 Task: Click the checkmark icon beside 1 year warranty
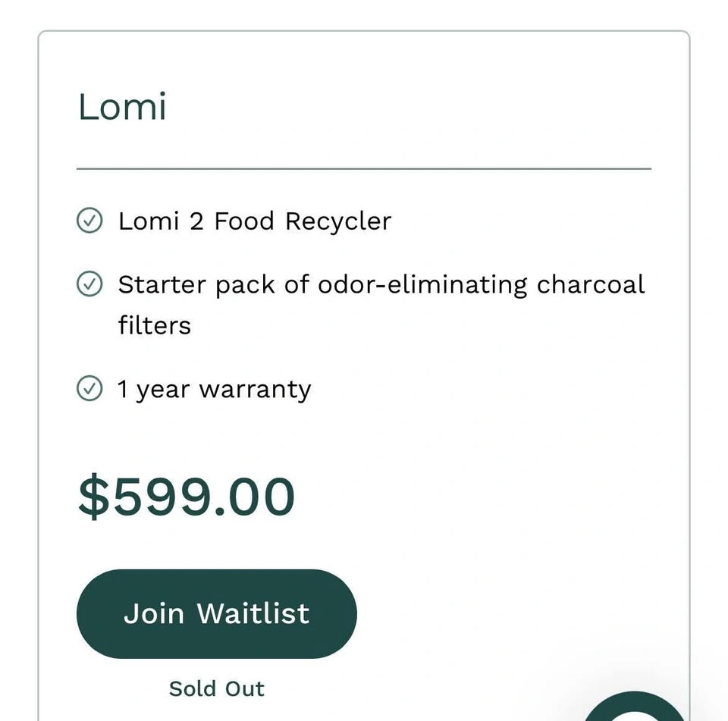tap(89, 389)
